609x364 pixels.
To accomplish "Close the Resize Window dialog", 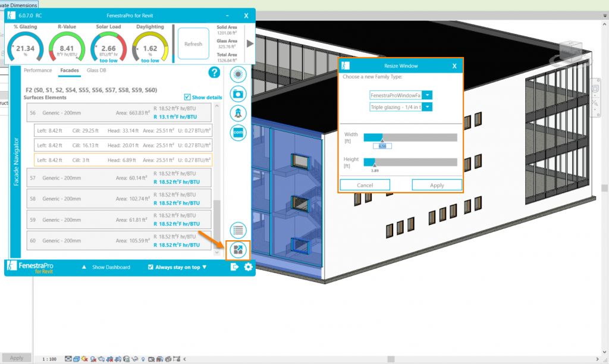I will pos(454,66).
